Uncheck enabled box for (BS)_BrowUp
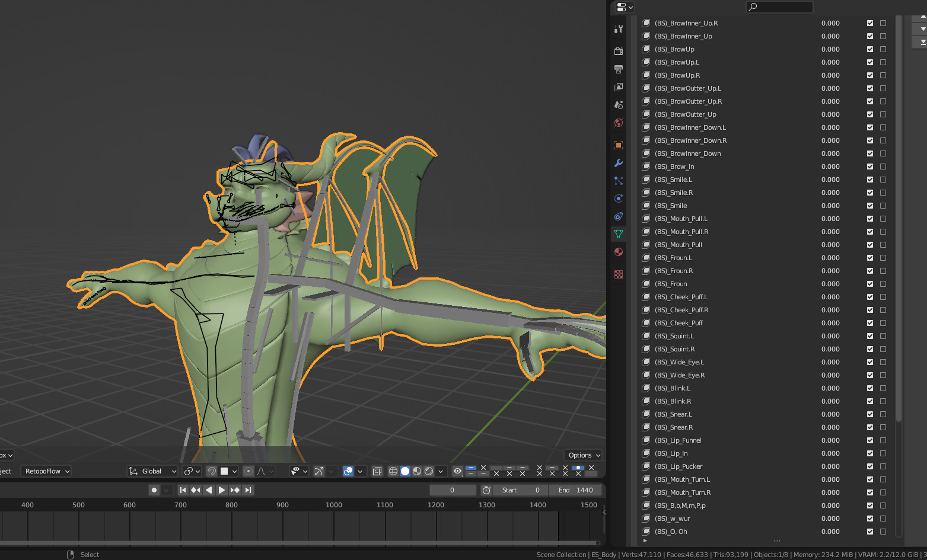This screenshot has width=927, height=560. click(870, 49)
